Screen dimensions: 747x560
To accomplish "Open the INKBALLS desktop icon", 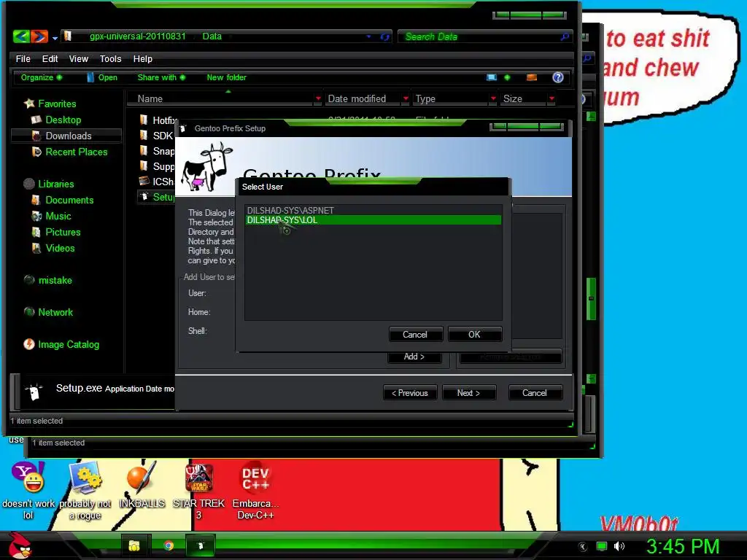I will click(x=142, y=484).
